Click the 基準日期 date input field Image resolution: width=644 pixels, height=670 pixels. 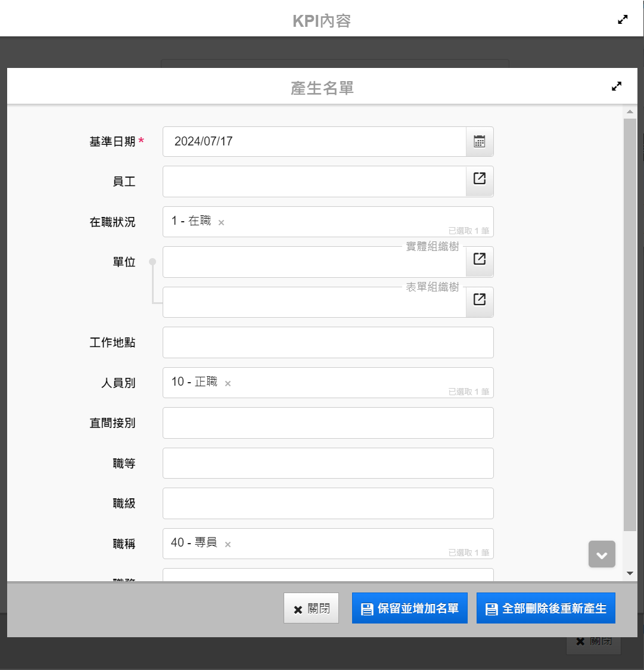[314, 142]
